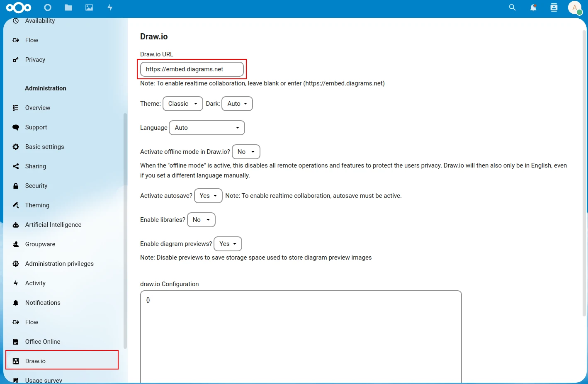
Task: Open the Photos app icon
Action: coord(89,7)
